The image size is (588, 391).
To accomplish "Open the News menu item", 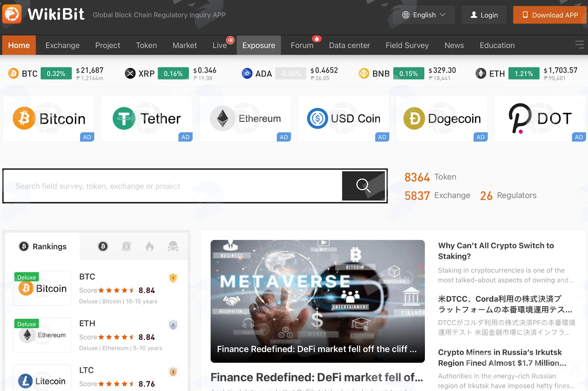I will click(454, 45).
